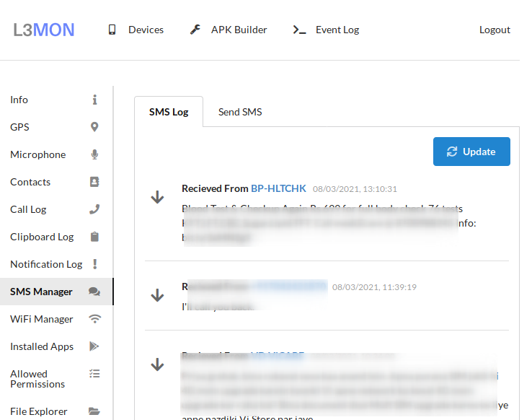Click the Clipboard Log clipboard icon

(x=94, y=237)
